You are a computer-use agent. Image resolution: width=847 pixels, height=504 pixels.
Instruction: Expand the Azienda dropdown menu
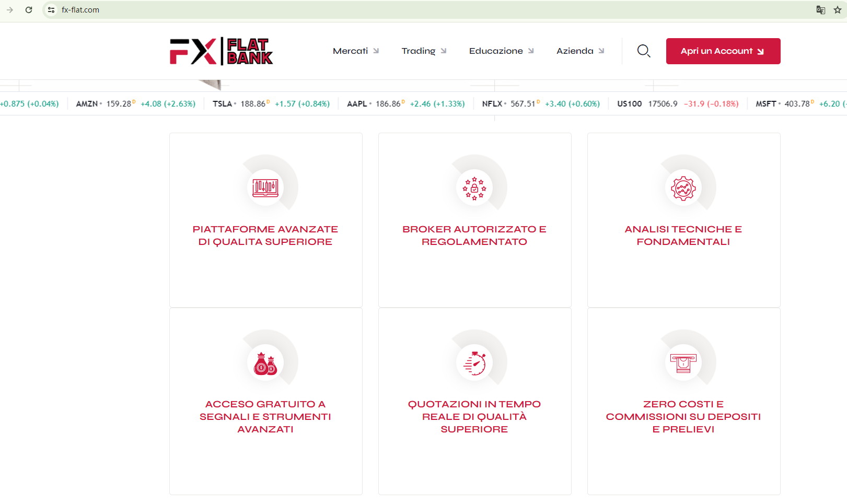(x=581, y=51)
